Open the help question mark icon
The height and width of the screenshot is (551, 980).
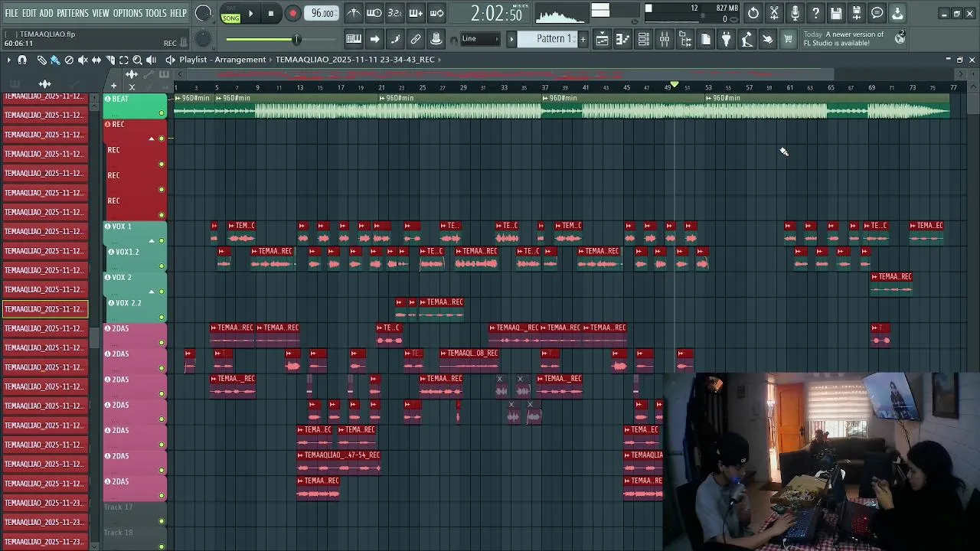tap(815, 13)
